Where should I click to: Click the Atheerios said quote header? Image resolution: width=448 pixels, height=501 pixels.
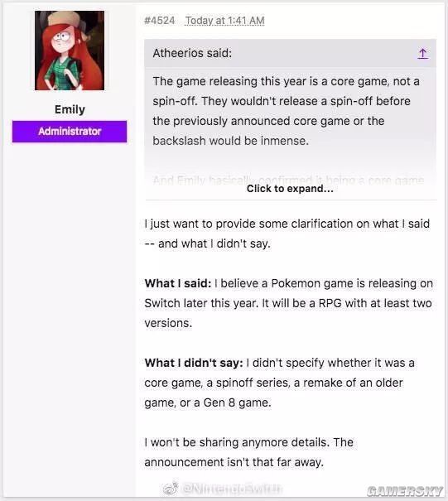pyautogui.click(x=192, y=53)
